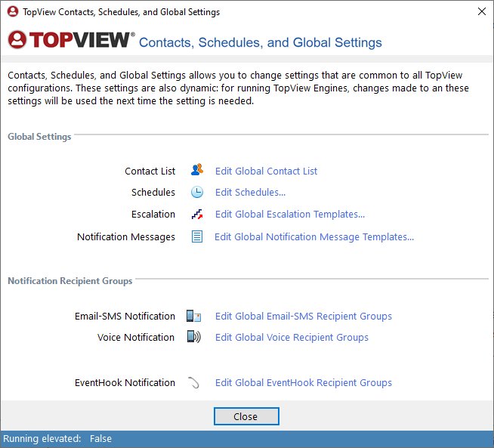Click the 'Schedules' label
Viewport: 494px width, 448px height.
point(153,192)
